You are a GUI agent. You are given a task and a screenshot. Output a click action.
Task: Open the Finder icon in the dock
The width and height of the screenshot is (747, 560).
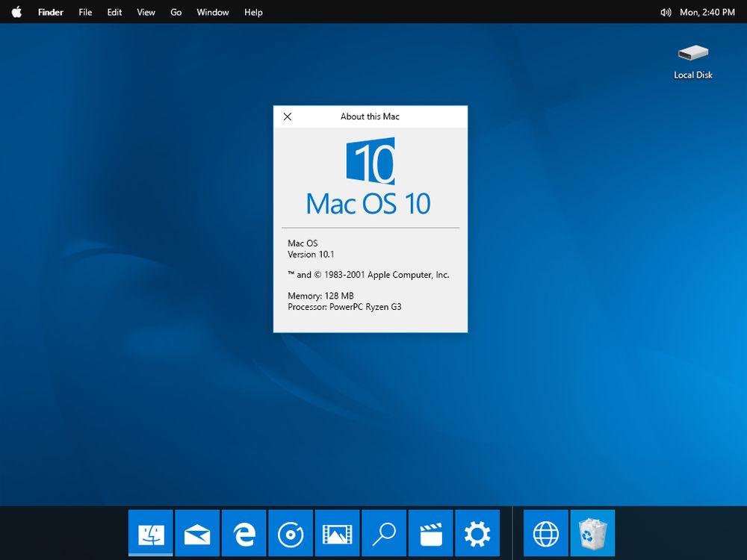(x=151, y=533)
